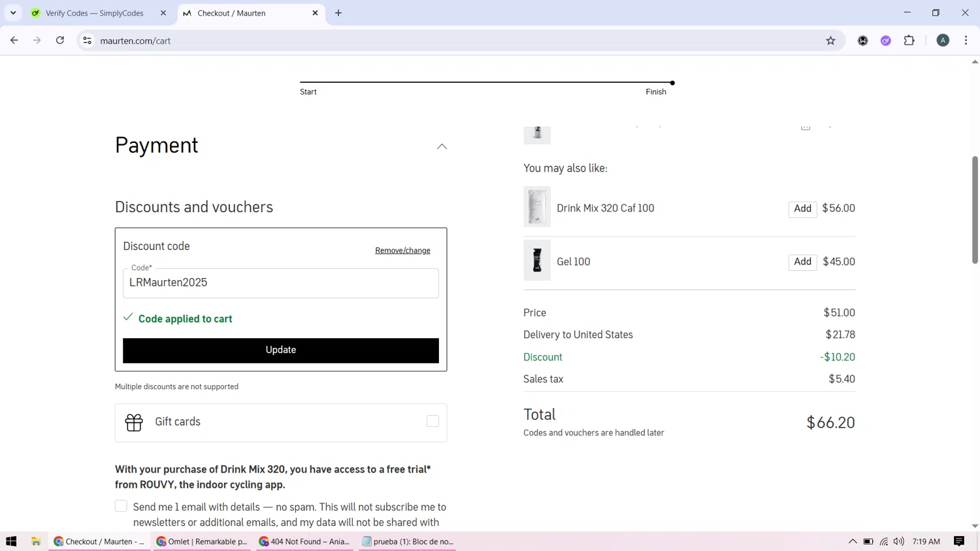This screenshot has width=980, height=551.
Task: Click the Code applied to cart message
Action: click(185, 319)
